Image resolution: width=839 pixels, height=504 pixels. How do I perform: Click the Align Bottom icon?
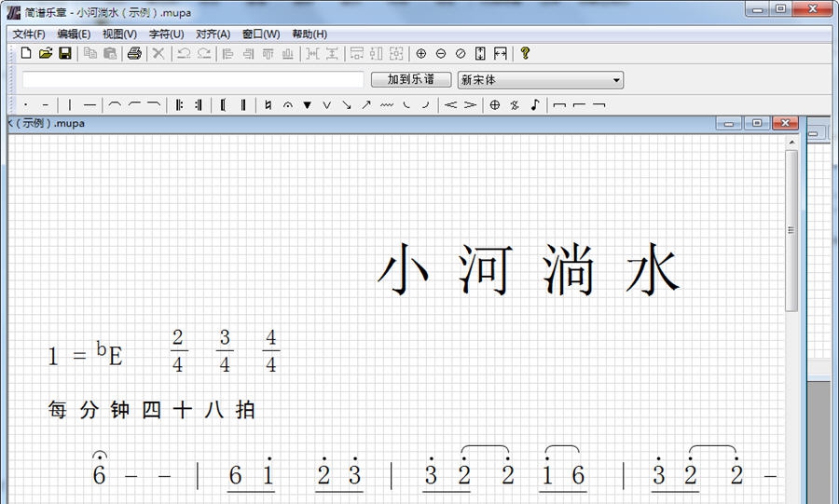[x=288, y=53]
